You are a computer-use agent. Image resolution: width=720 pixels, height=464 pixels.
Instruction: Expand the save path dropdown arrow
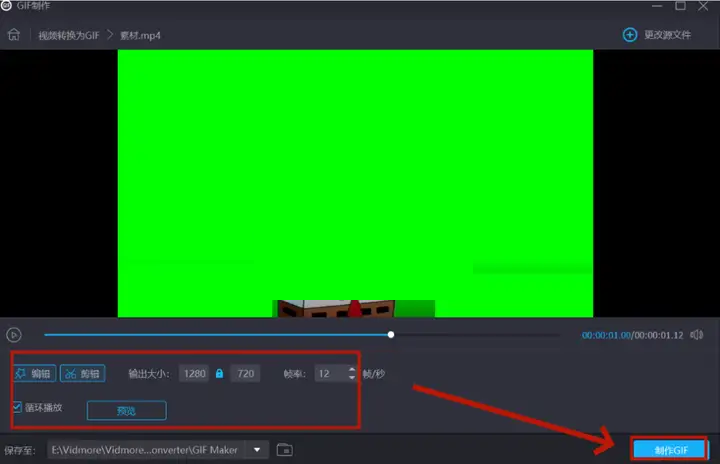pos(257,450)
